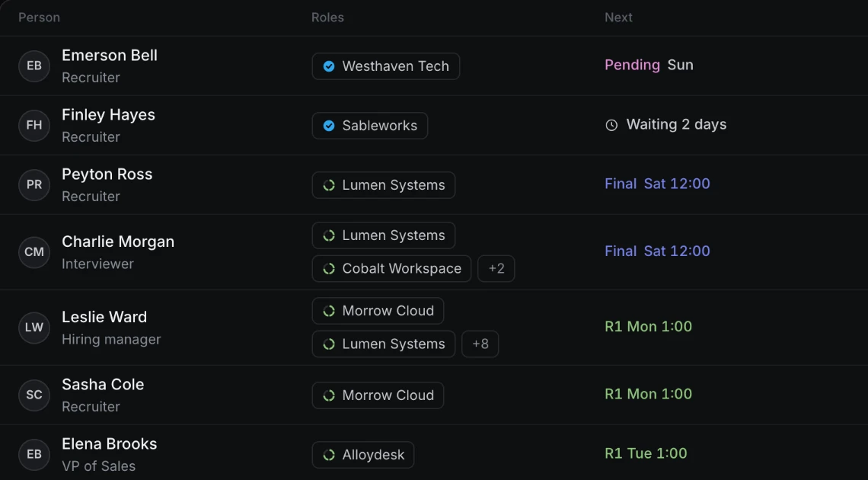
Task: Click Charlie Morgan's Final Sat 12:00
Action: [x=657, y=251]
